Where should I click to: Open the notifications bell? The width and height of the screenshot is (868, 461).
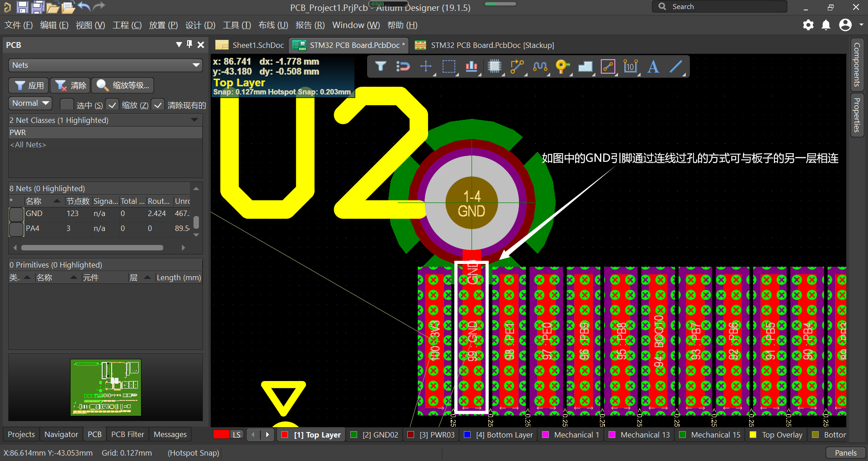(826, 25)
